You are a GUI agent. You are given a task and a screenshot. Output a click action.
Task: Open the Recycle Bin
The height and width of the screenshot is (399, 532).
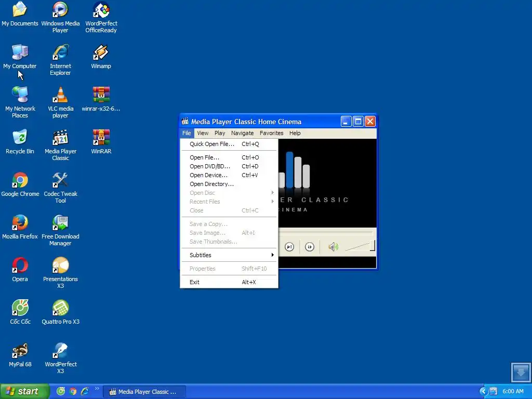tap(20, 142)
